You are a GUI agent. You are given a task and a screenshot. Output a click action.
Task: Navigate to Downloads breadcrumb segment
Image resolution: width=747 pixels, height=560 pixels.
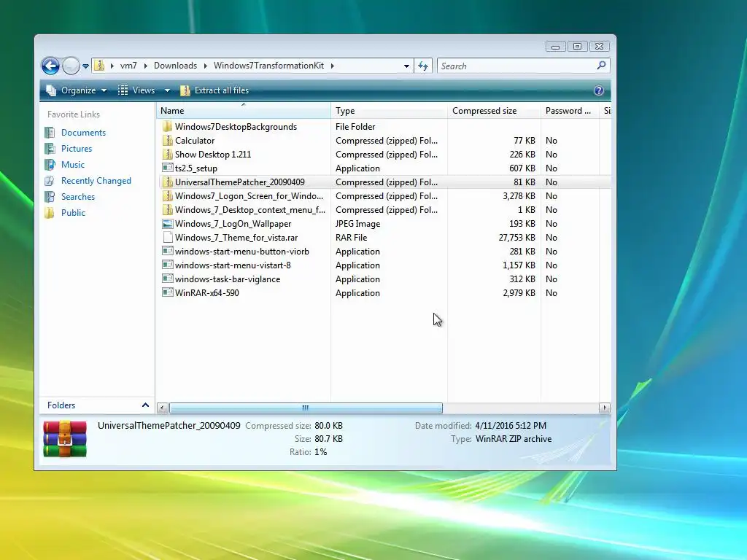click(175, 66)
